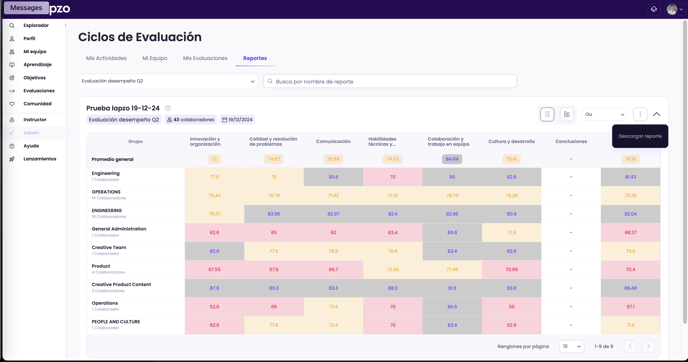Collapse the Prueba lapzo report section
Viewport: 688px width, 362px height.
pyautogui.click(x=656, y=114)
